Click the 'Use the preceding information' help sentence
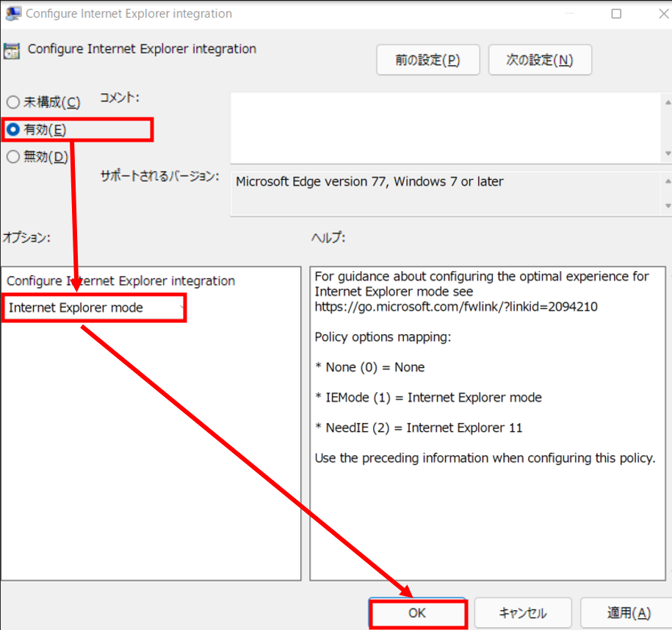 point(485,458)
